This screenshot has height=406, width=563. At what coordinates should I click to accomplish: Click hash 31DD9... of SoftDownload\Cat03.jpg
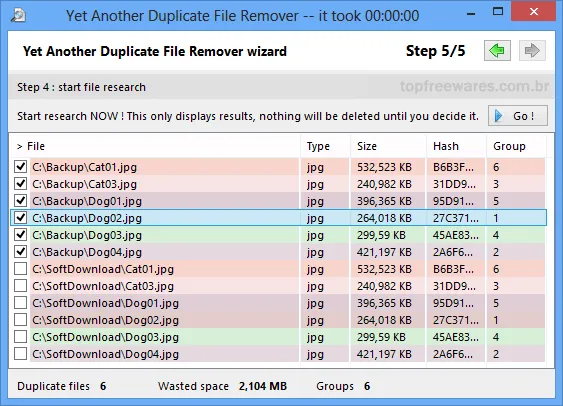click(454, 286)
